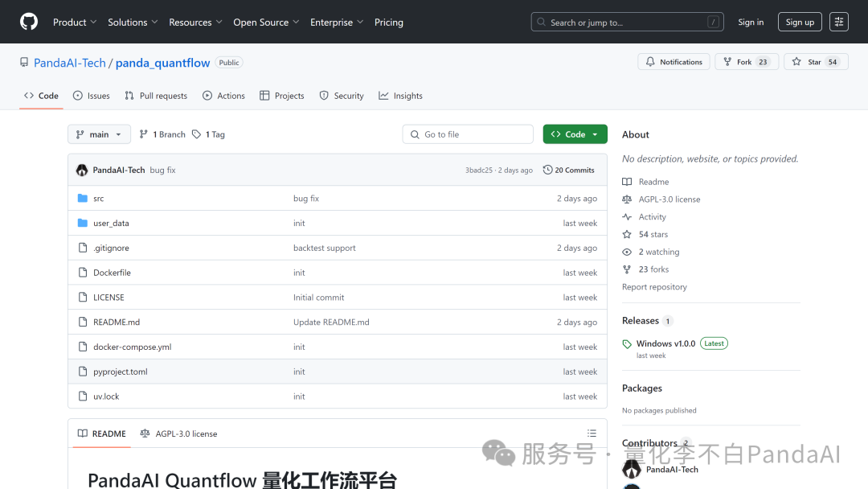View the 20 Commits history
Viewport: 868px width, 489px height.
569,171
